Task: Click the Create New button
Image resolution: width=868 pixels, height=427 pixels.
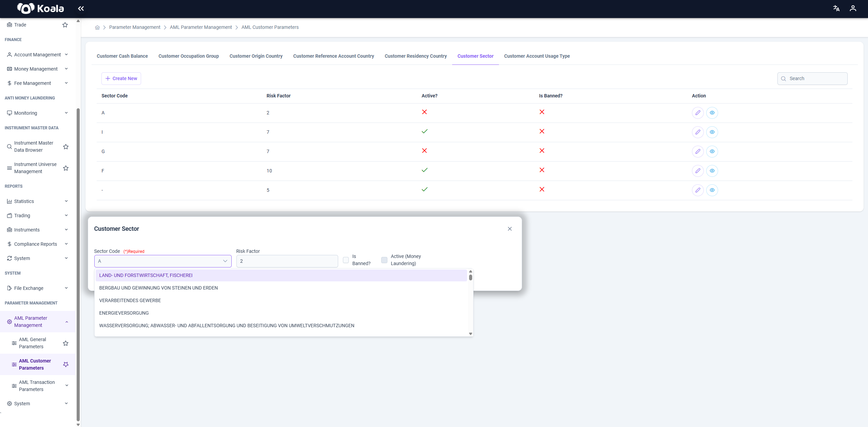Action: 121,78
